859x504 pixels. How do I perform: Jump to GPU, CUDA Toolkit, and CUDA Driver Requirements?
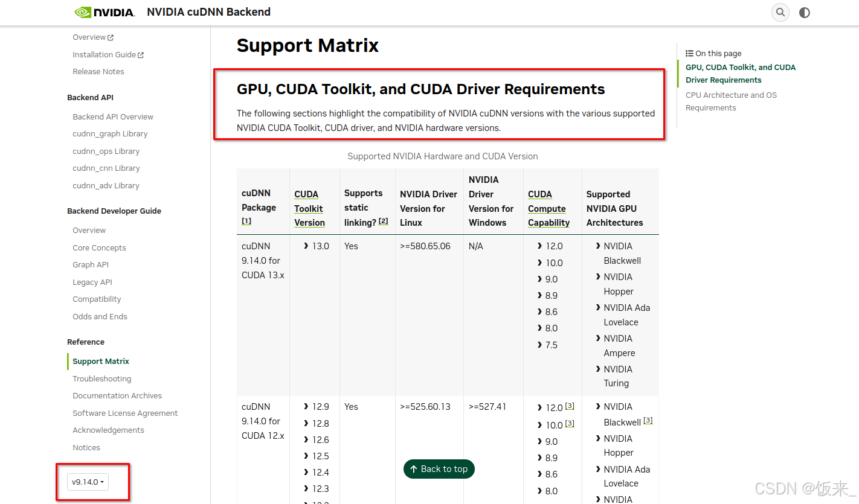click(x=741, y=74)
